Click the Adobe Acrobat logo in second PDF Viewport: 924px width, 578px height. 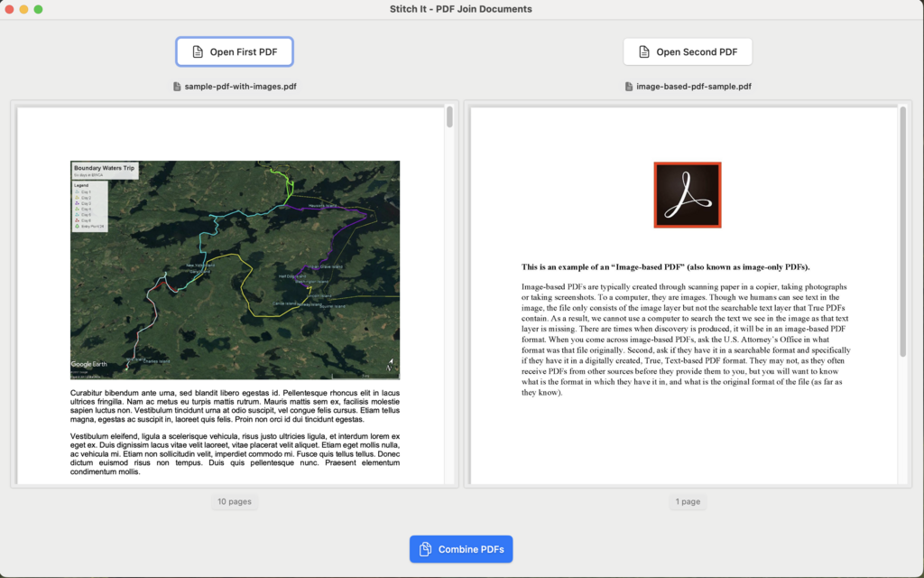tap(688, 195)
